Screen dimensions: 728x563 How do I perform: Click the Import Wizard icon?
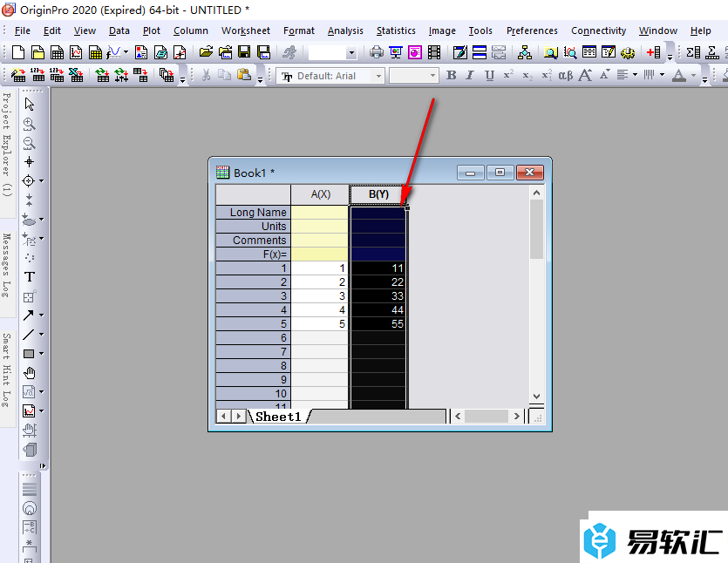tap(18, 75)
